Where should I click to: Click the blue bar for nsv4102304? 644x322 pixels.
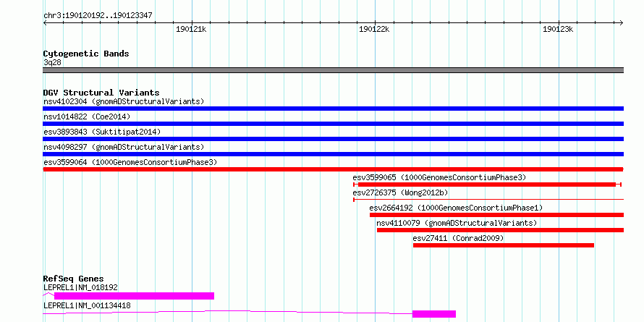point(333,109)
